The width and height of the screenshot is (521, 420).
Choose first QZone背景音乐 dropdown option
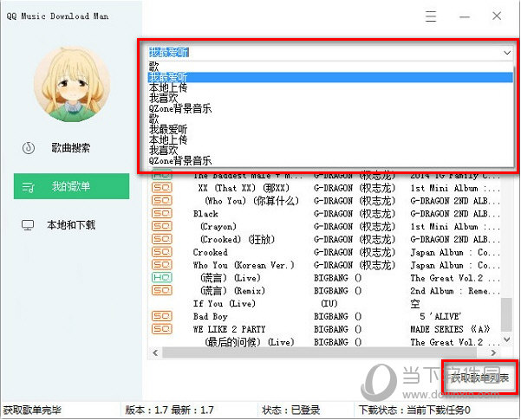point(330,108)
